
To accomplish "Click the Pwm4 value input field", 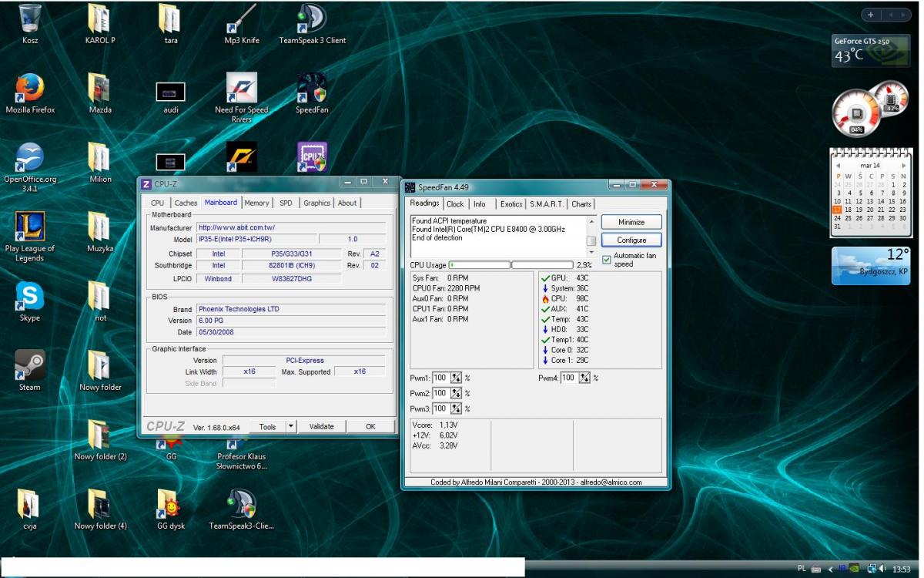I will 569,378.
